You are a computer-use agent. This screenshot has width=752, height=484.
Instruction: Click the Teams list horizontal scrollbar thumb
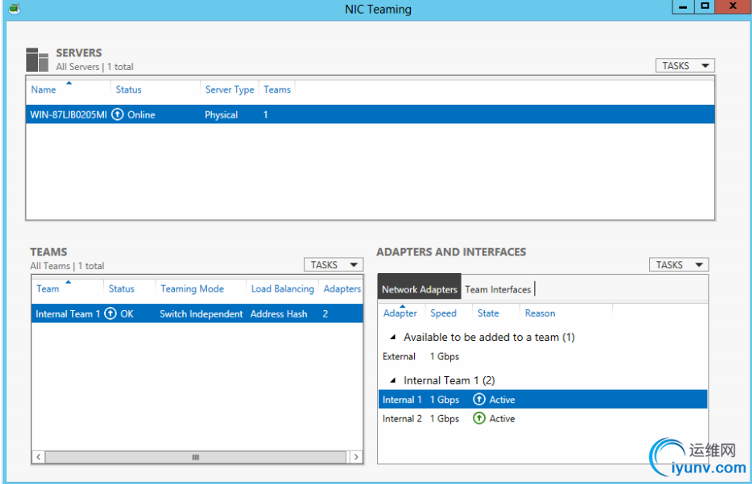point(195,457)
